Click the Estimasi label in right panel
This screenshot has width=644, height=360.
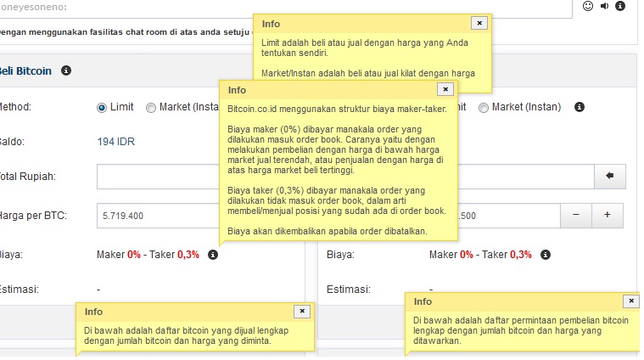(x=348, y=290)
